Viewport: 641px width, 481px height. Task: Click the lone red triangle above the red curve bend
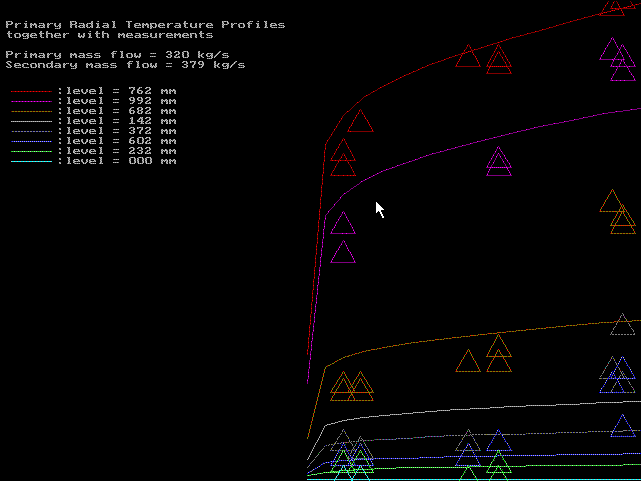[360, 122]
